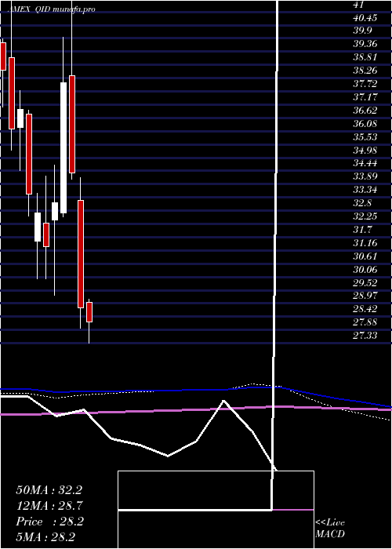This screenshot has height=549, width=392.
Task: Click the long red candlestick falling to 28.97
Action: tap(81, 254)
